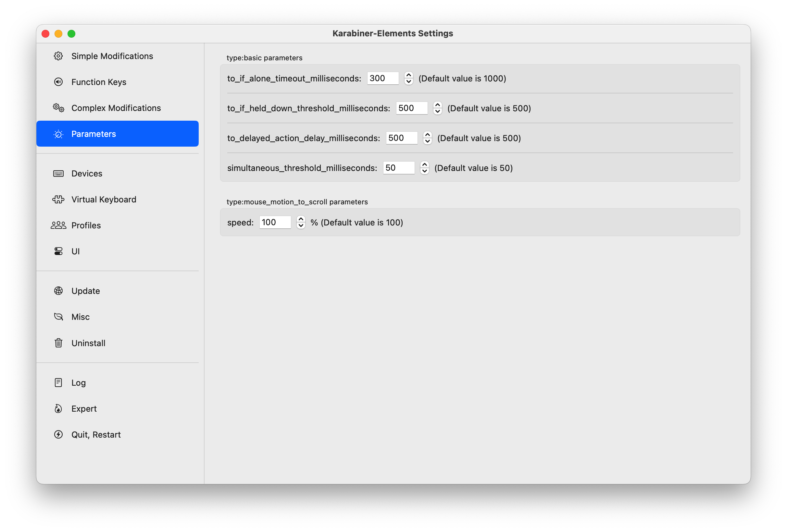Click the Simple Modifications gear icon
This screenshot has height=532, width=787.
[58, 56]
